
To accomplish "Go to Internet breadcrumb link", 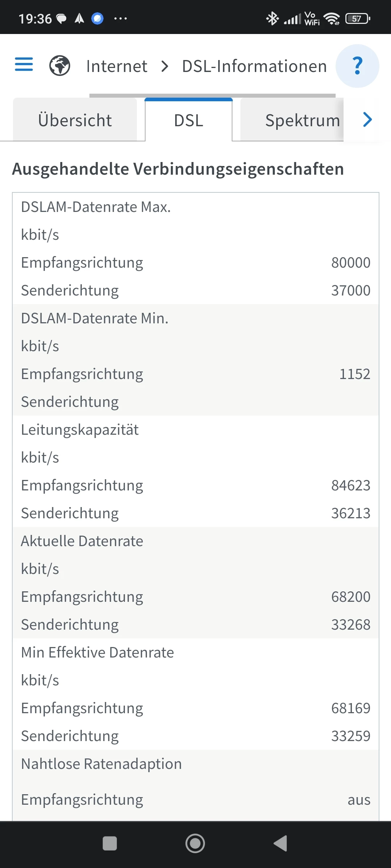I will (x=117, y=66).
